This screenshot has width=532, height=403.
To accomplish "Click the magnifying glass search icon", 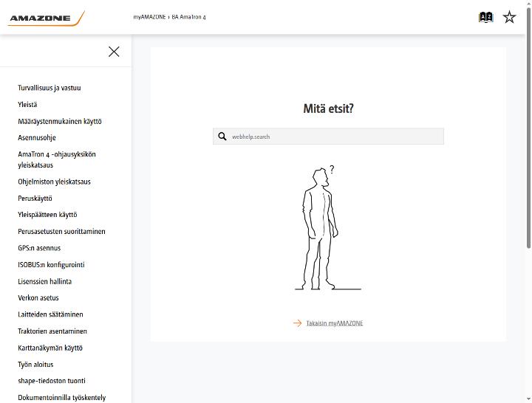I will 222,137.
